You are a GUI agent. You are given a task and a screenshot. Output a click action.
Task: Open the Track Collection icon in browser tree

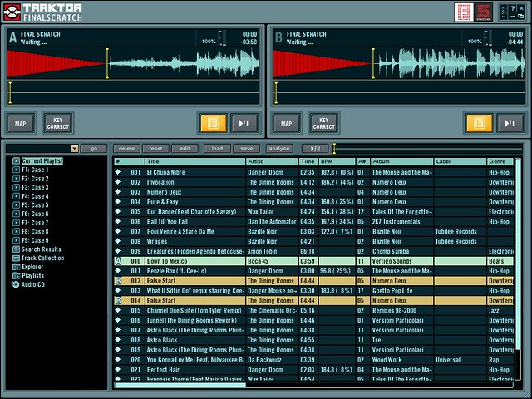17,258
